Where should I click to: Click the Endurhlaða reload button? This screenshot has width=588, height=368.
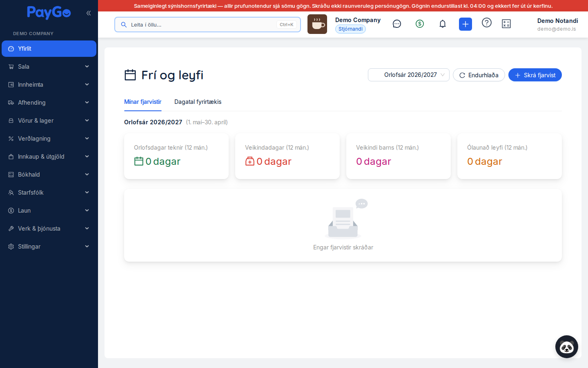click(x=479, y=75)
